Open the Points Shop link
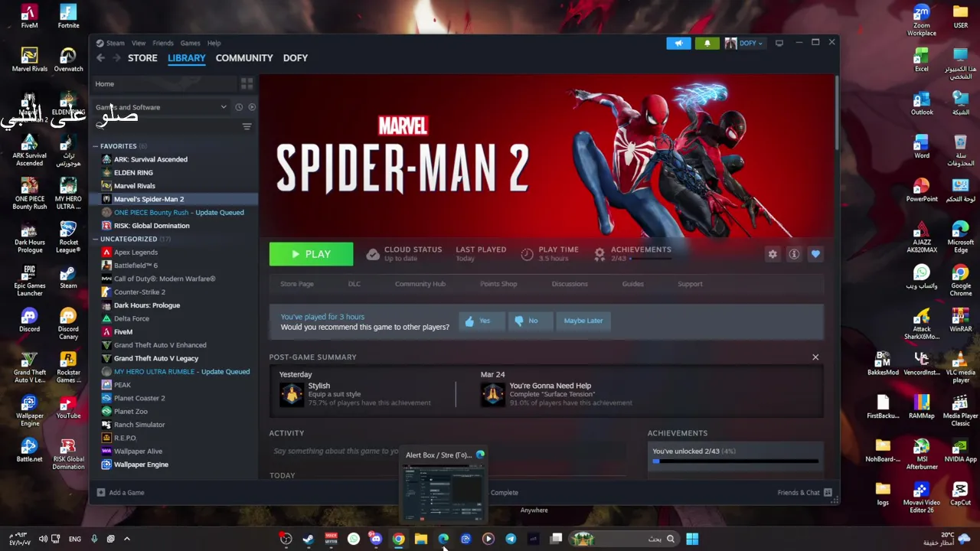Screen dimensions: 980x551 (x=498, y=284)
